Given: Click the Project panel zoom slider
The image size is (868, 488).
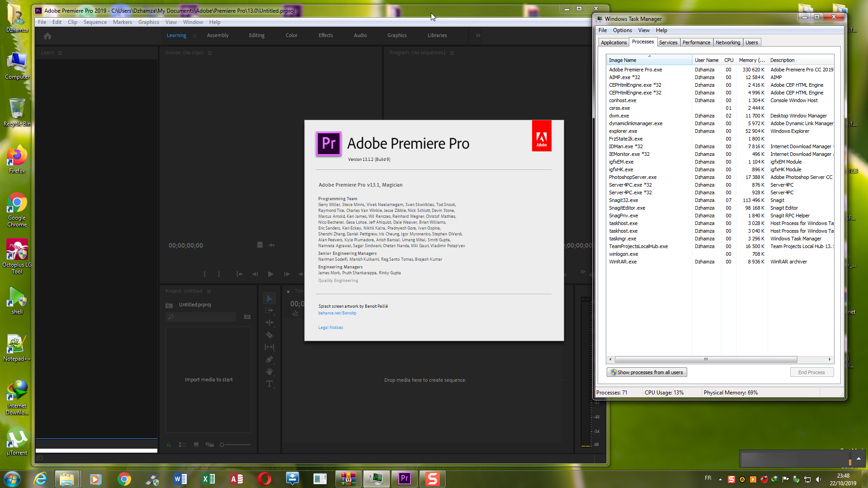Looking at the screenshot, I should 235,445.
